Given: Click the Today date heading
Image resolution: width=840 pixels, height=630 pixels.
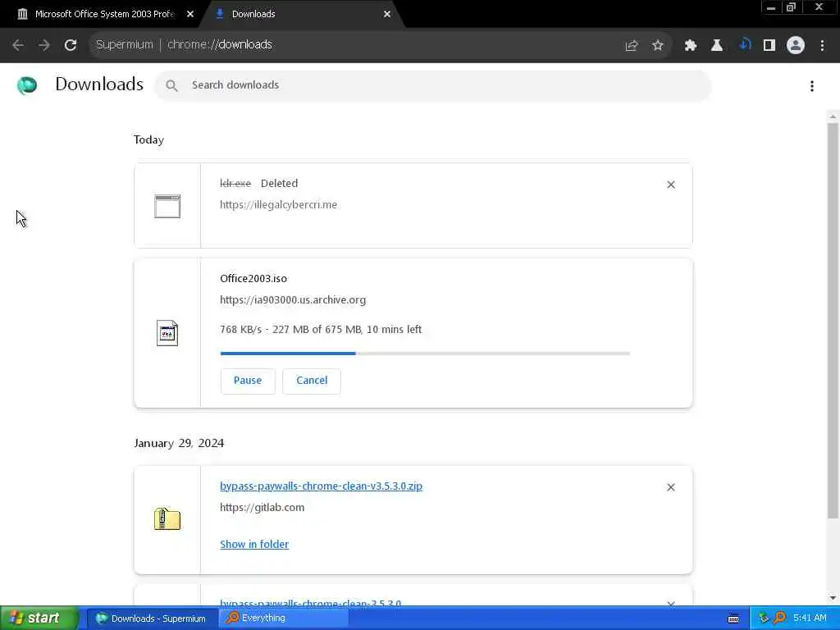Looking at the screenshot, I should pyautogui.click(x=149, y=139).
